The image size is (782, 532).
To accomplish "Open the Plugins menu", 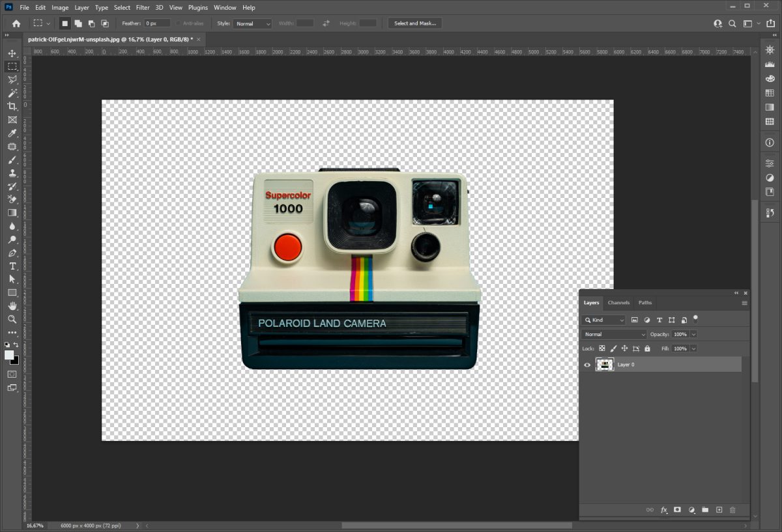I will tap(198, 7).
